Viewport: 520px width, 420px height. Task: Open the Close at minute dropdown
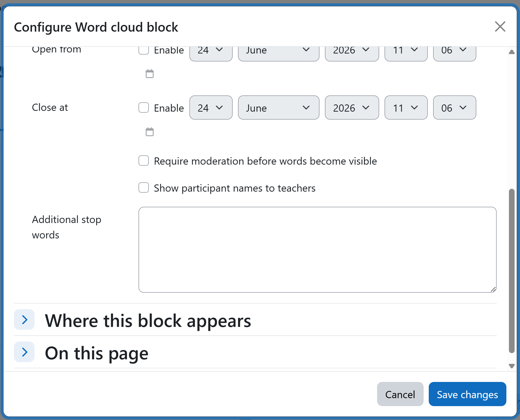[x=454, y=108]
